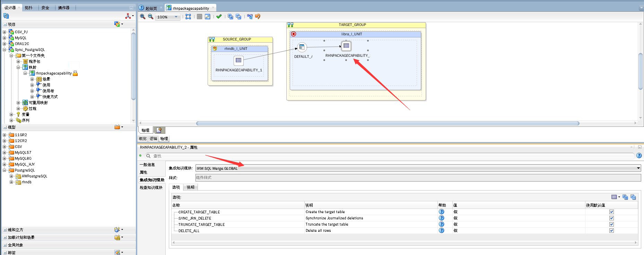Toggle default value for SYNC_JRN_DELETE
Viewport: 644px width, 255px height.
[x=611, y=218]
